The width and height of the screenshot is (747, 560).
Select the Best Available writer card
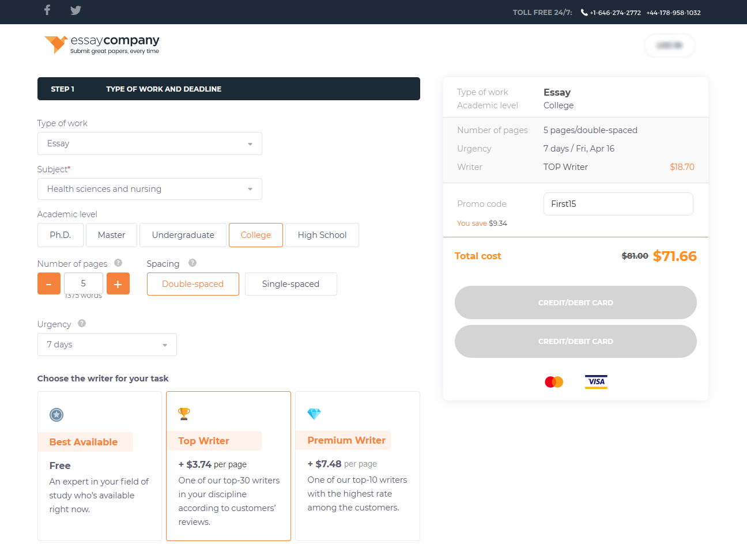click(100, 466)
